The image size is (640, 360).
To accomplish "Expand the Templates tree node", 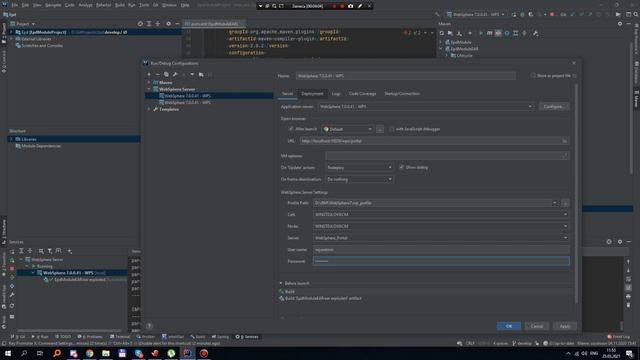I will (149, 109).
